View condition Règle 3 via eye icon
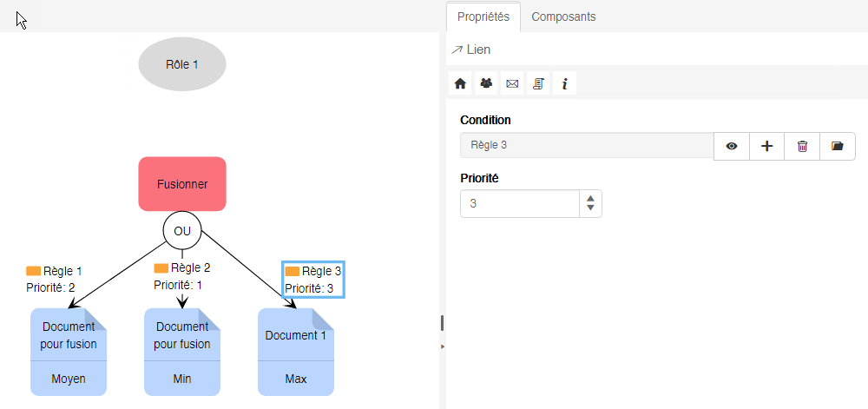868x409 pixels. pyautogui.click(x=732, y=146)
